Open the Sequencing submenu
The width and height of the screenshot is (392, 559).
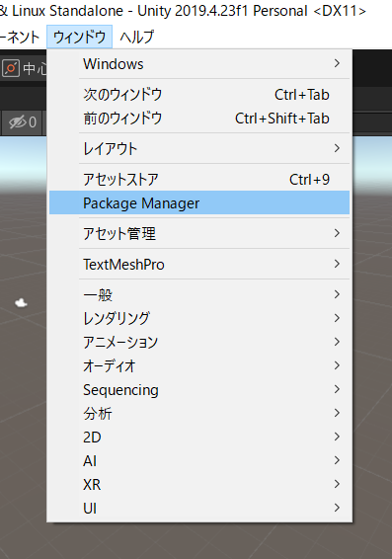pyautogui.click(x=199, y=390)
